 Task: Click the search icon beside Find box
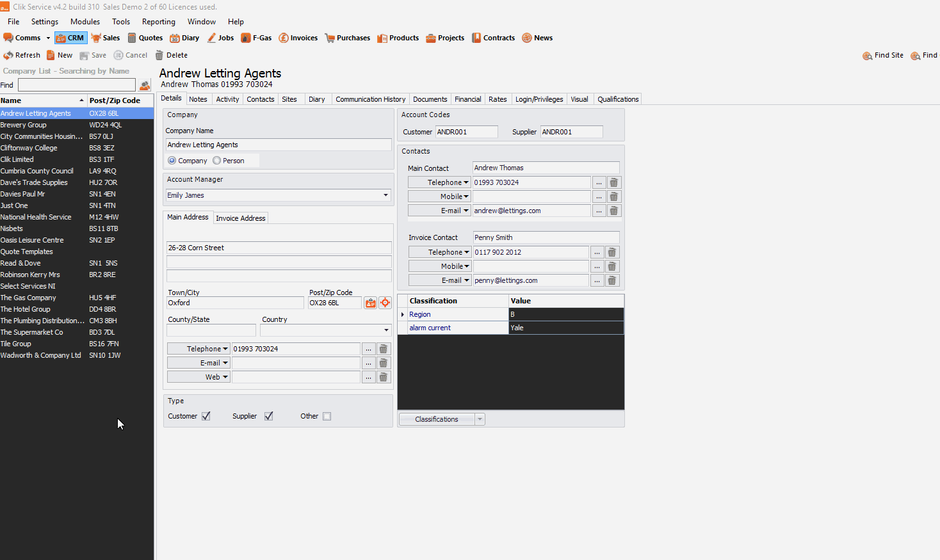coord(145,85)
